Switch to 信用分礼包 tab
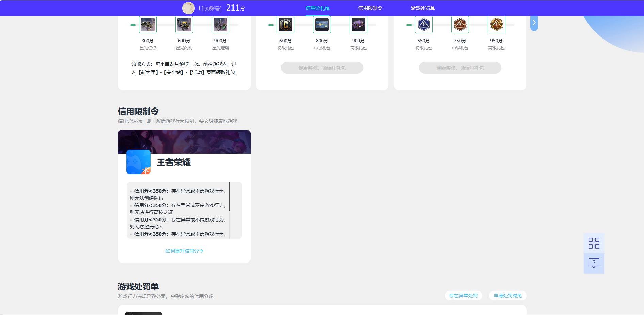The height and width of the screenshot is (315, 644). 318,8
